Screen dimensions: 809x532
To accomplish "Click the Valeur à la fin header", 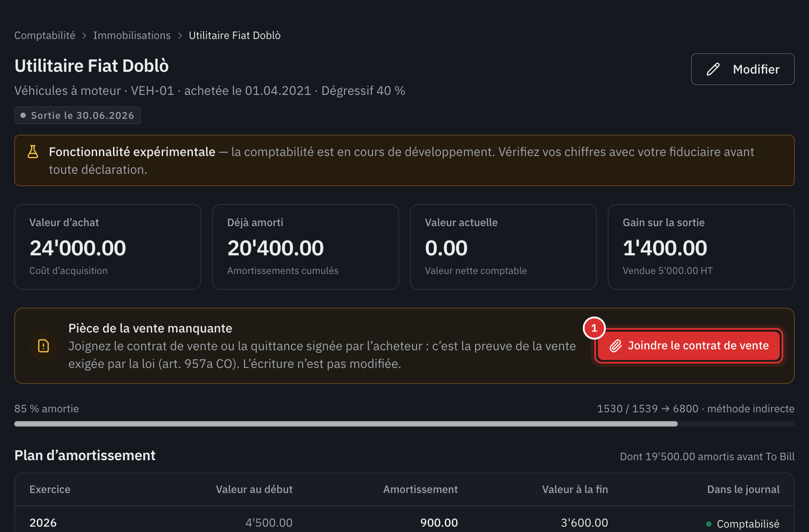I will [575, 489].
